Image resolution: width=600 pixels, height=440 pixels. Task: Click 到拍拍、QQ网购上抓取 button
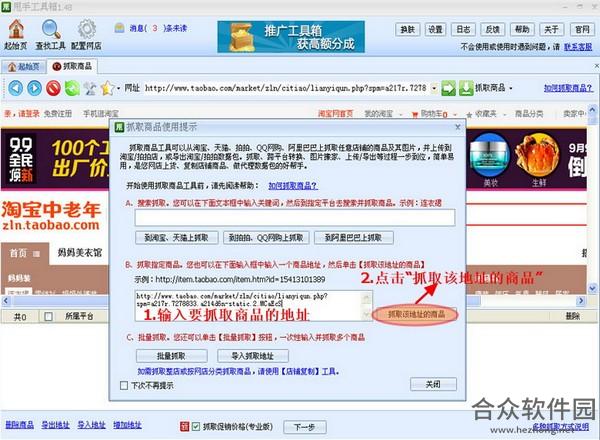click(x=266, y=238)
